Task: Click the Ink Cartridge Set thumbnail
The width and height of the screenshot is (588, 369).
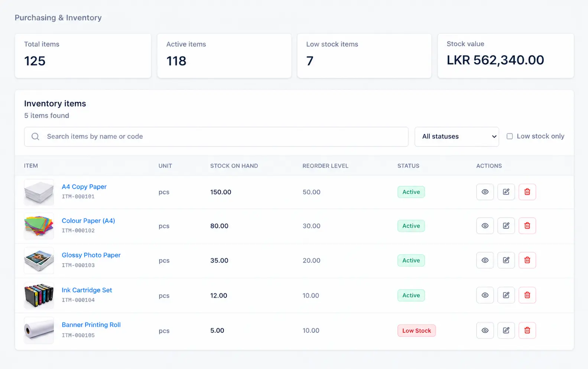Action: pyautogui.click(x=39, y=295)
